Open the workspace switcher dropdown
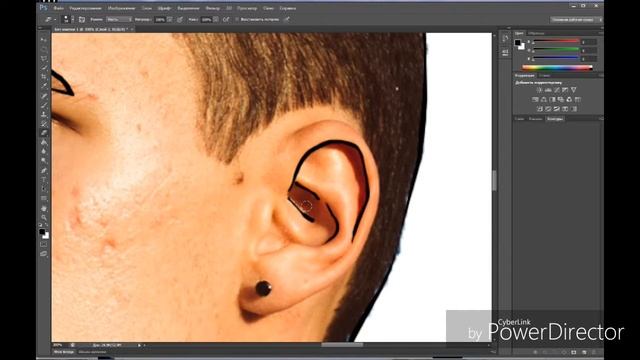The image size is (640, 360). tap(576, 19)
